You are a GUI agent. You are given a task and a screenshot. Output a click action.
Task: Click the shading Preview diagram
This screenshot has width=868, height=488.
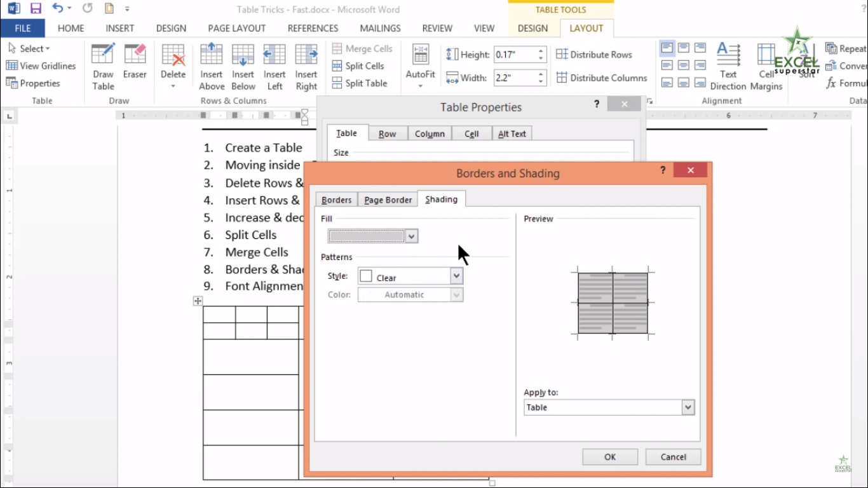[x=613, y=303]
